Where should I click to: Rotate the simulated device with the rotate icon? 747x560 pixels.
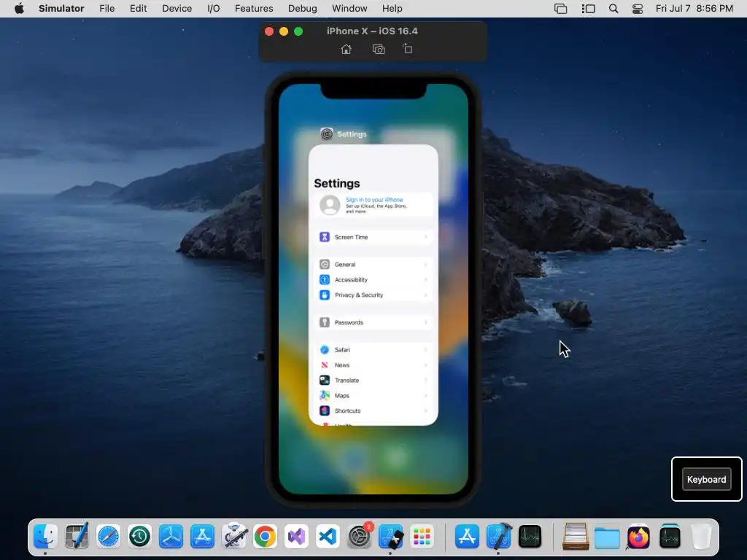[407, 49]
